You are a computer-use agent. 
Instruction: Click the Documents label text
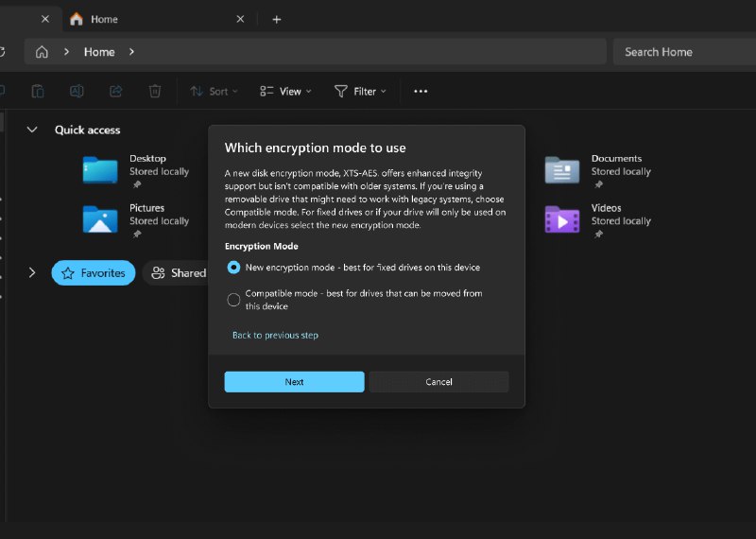tap(616, 158)
